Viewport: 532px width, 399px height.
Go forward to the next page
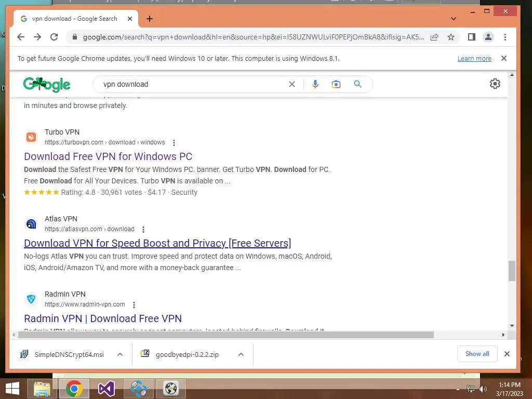pos(37,37)
